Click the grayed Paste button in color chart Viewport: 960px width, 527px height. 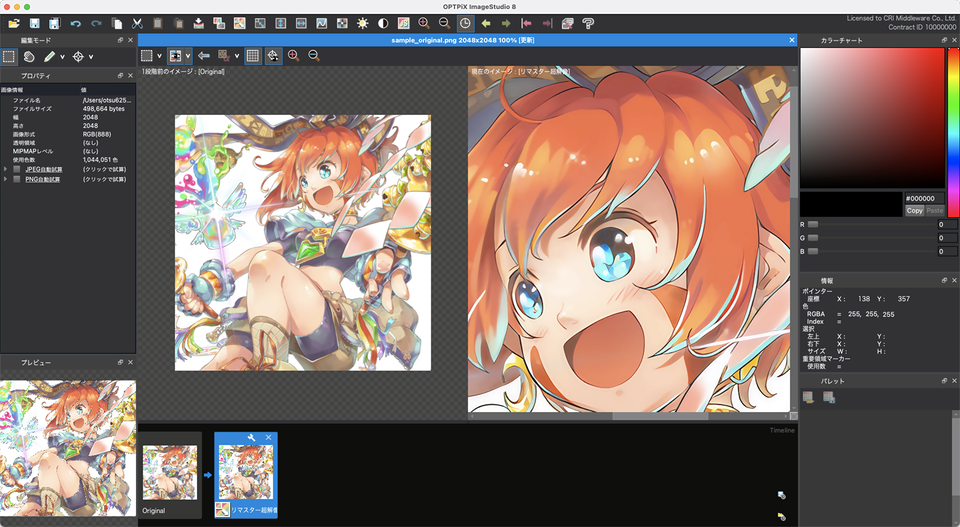point(934,211)
